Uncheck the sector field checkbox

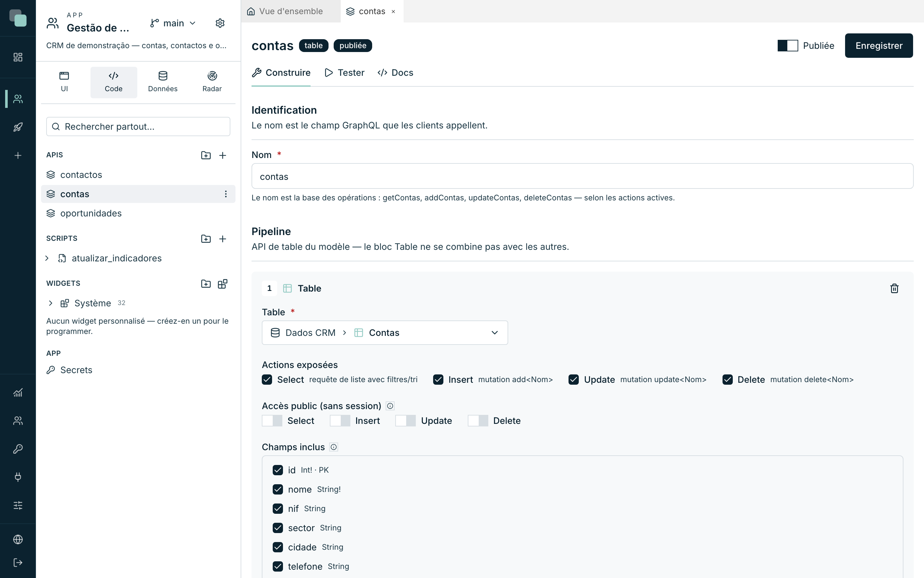pos(278,528)
